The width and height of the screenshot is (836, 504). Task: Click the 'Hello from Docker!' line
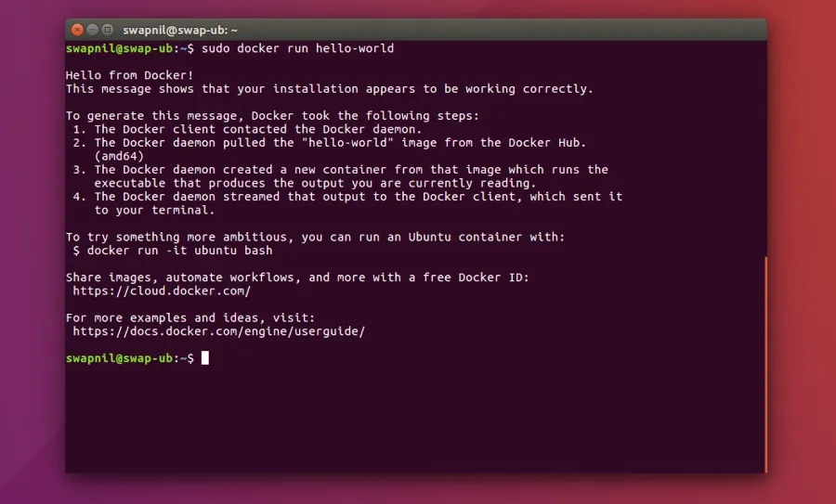(129, 75)
